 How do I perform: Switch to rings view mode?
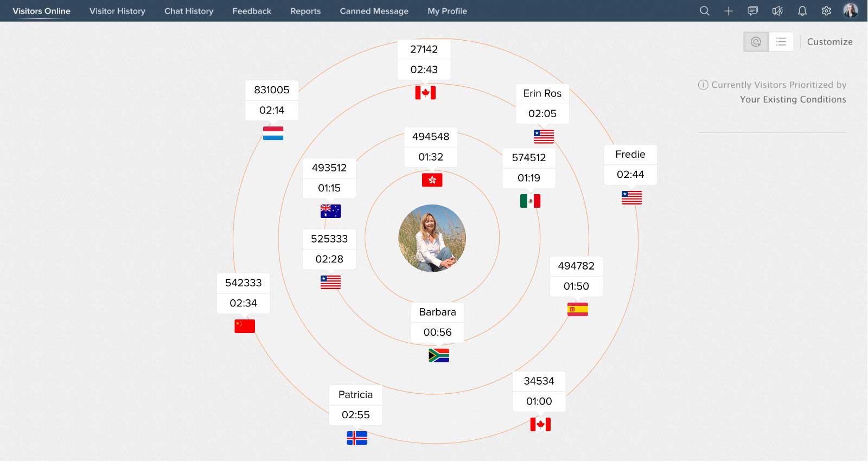756,42
